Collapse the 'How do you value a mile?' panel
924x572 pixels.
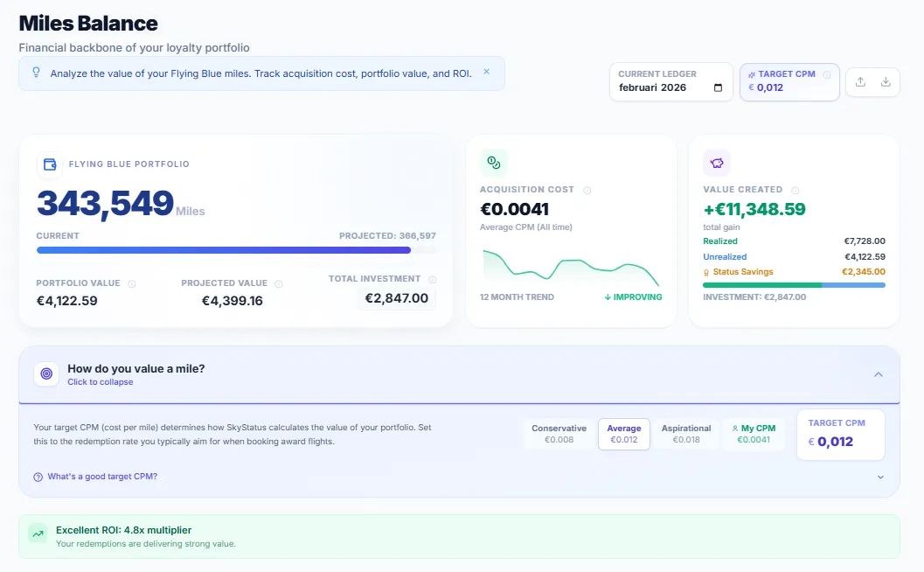pyautogui.click(x=879, y=373)
